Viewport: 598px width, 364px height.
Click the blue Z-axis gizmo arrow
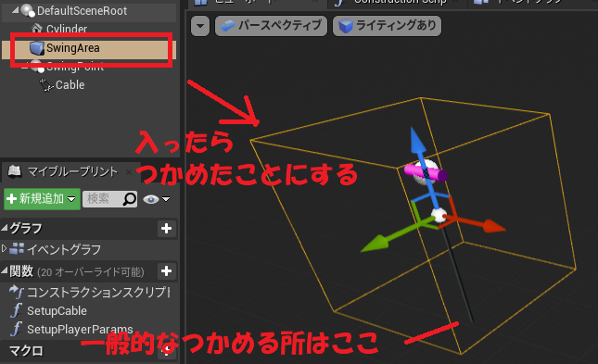pos(417,142)
